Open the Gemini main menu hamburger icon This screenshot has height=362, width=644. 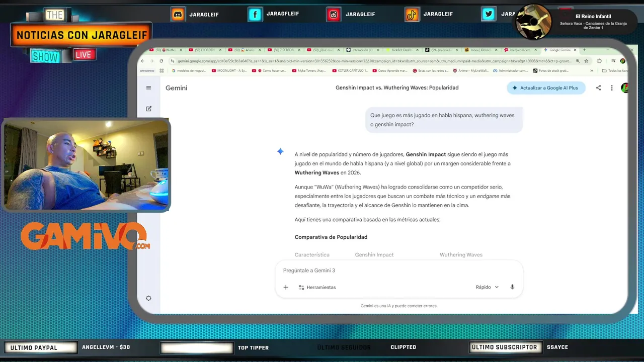[148, 88]
